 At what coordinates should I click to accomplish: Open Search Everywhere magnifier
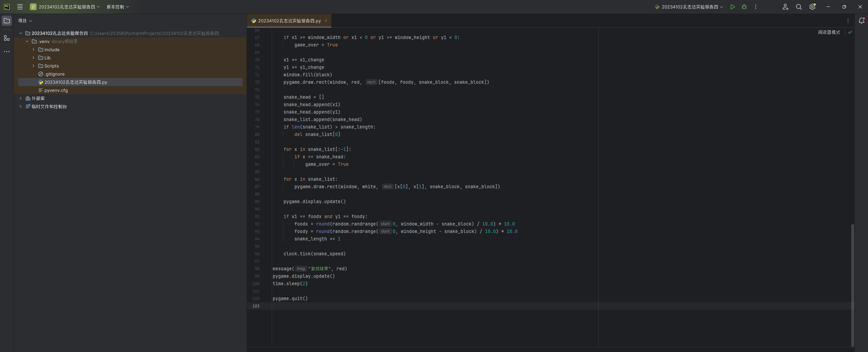(799, 7)
